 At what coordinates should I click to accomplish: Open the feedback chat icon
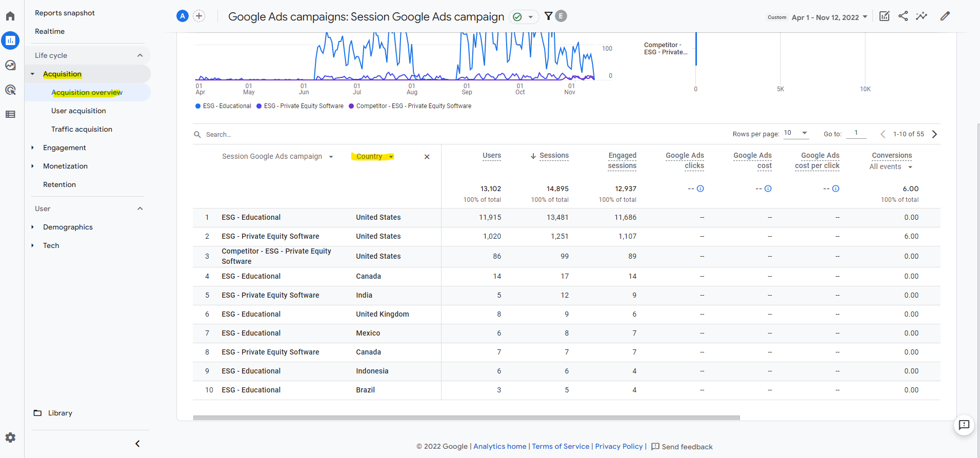964,425
